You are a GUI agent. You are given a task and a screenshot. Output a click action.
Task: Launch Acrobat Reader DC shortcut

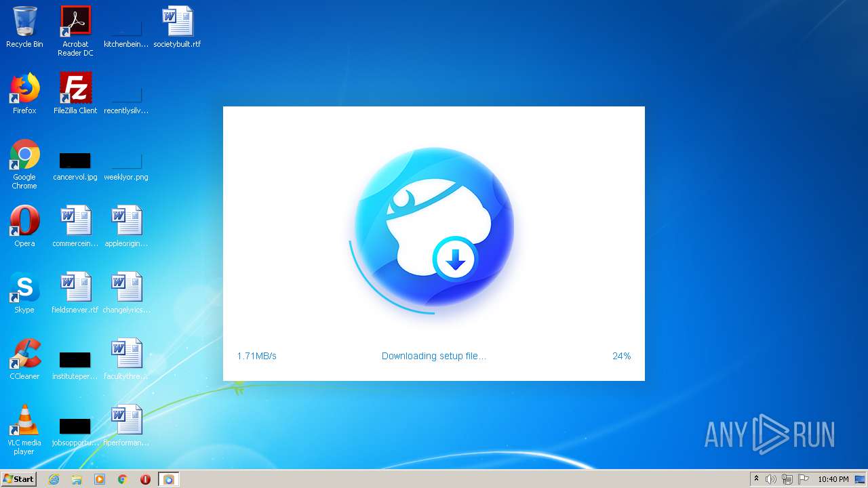tap(75, 31)
